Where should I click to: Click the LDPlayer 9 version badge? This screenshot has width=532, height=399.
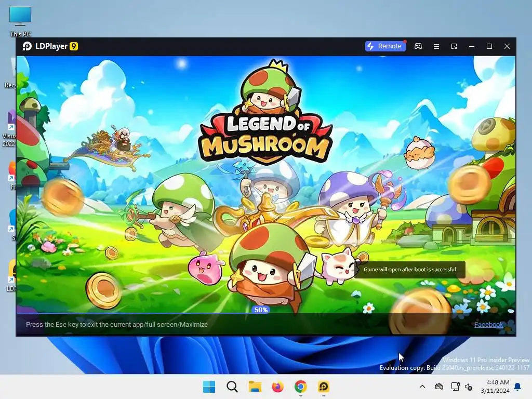tap(74, 46)
